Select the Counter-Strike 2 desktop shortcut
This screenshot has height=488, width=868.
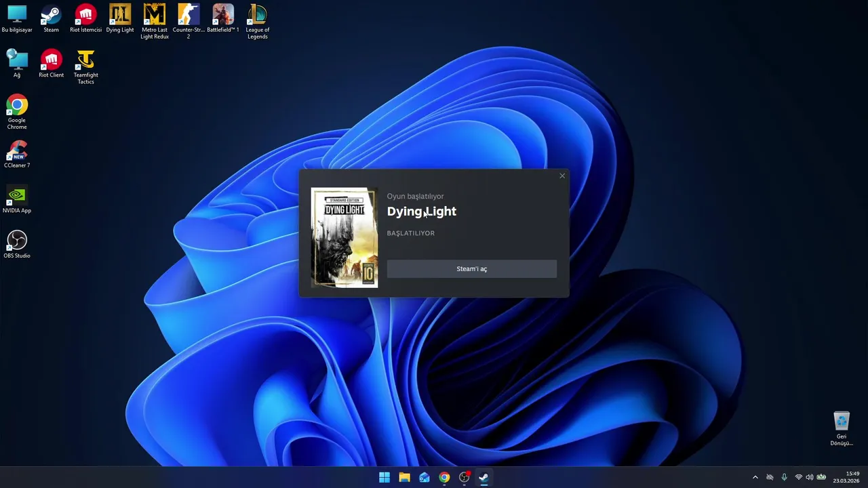[189, 22]
